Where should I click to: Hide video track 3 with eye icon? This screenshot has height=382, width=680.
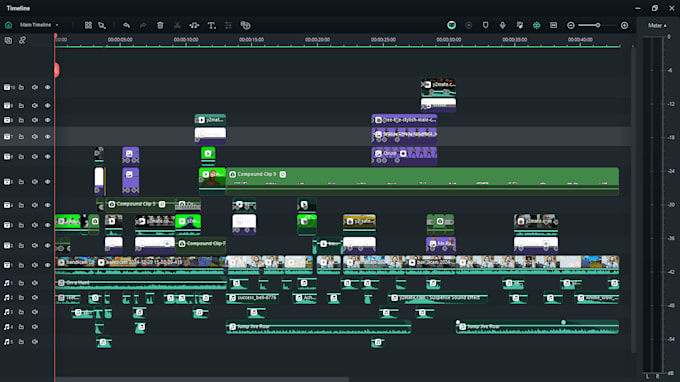(47, 225)
